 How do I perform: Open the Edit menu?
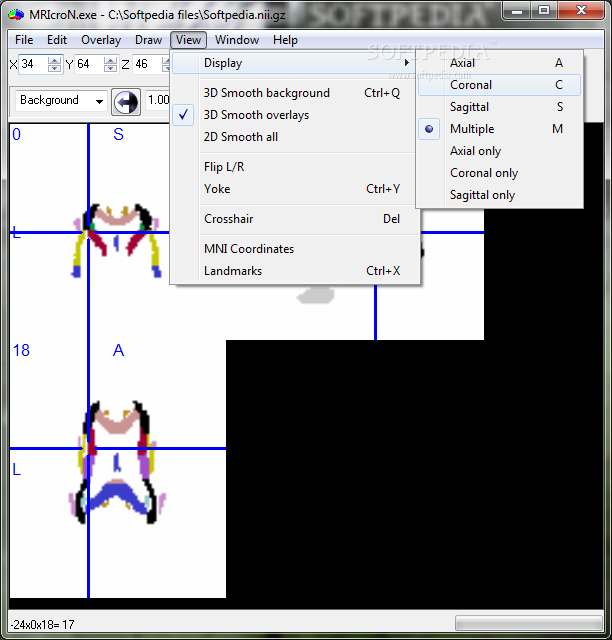(x=57, y=40)
